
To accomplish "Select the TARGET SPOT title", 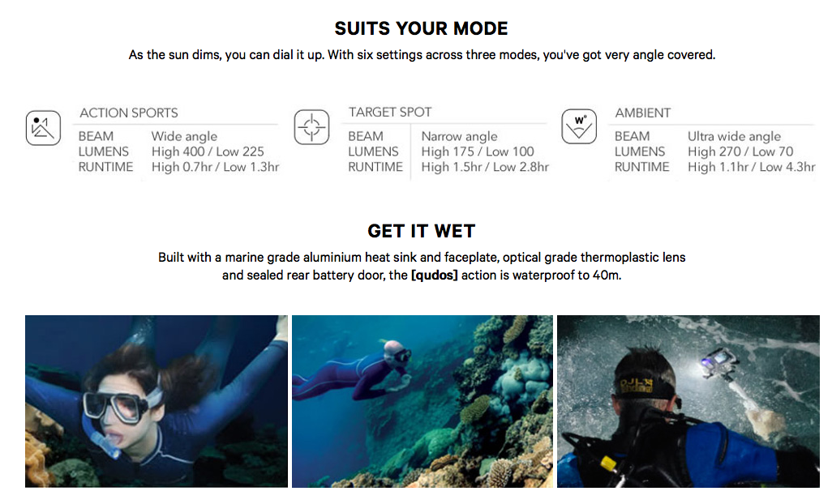I will pyautogui.click(x=390, y=113).
